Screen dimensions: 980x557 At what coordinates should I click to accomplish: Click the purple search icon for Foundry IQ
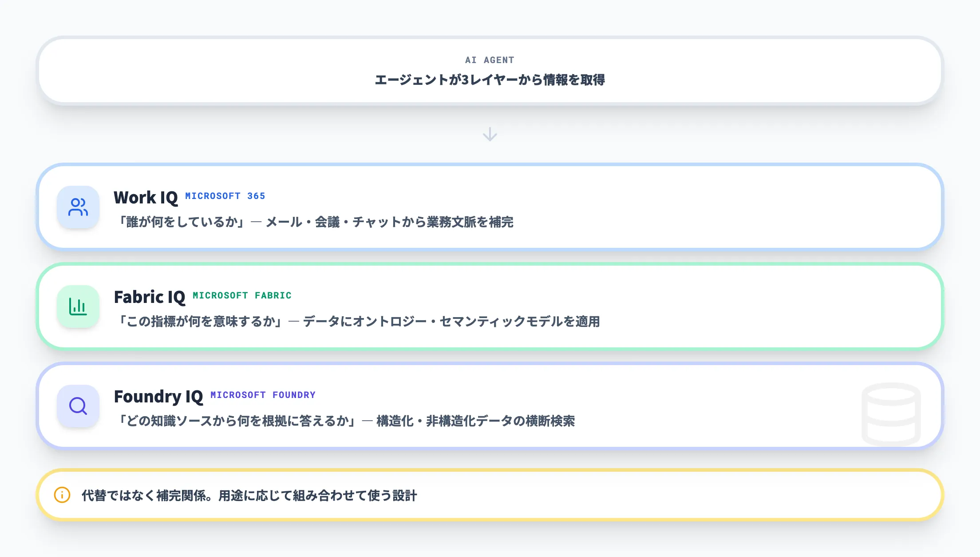point(78,406)
